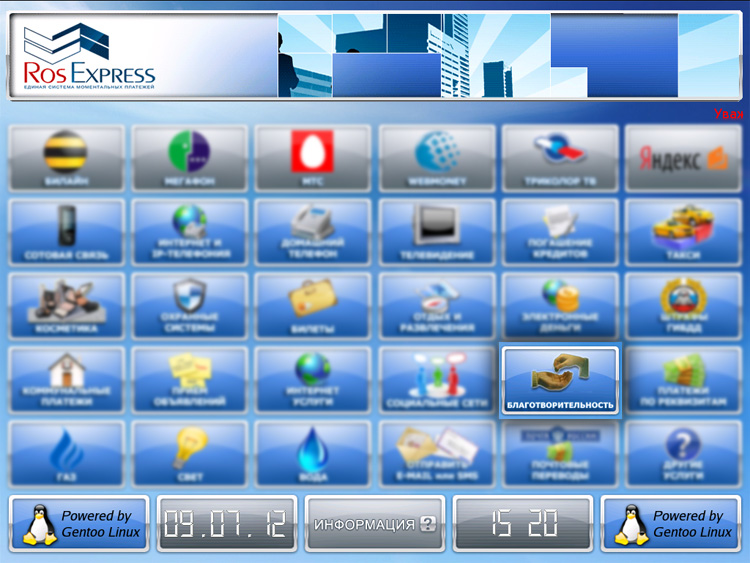Open the Social Networks (Социальные сети) tile
This screenshot has height=563, width=750.
437,380
